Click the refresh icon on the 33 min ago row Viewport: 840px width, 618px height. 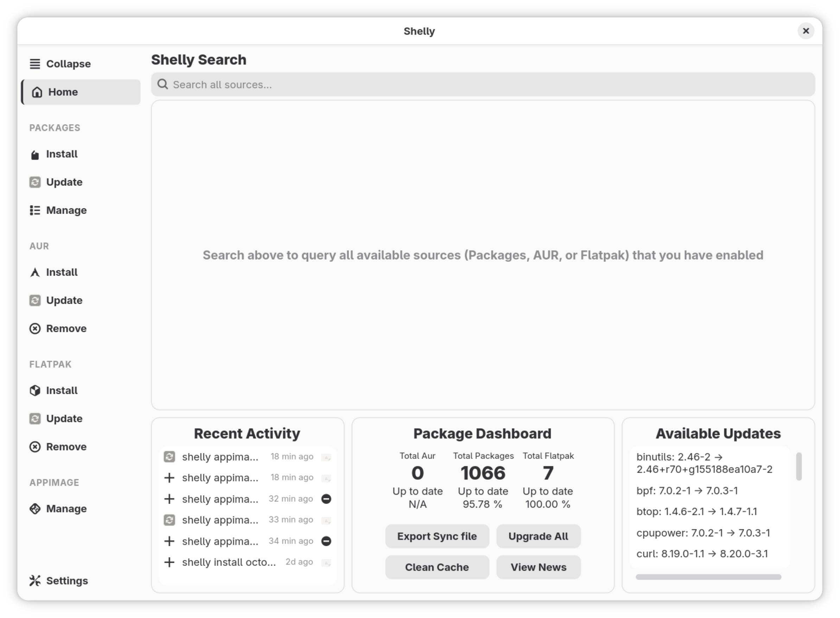169,520
